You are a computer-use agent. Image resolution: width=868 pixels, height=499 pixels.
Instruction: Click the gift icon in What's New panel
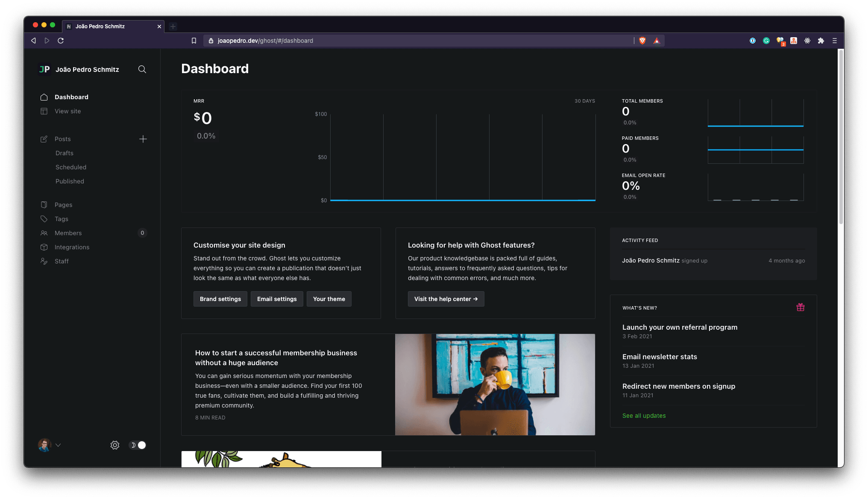(x=800, y=307)
